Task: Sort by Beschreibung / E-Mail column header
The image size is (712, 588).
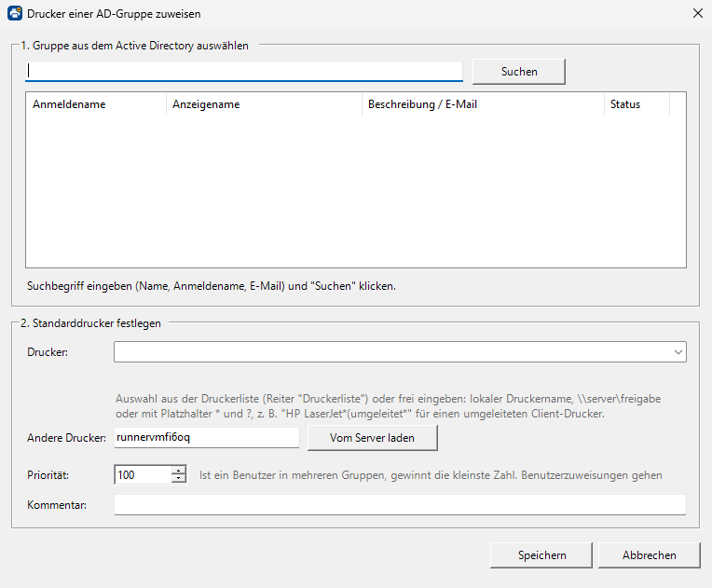Action: point(483,104)
